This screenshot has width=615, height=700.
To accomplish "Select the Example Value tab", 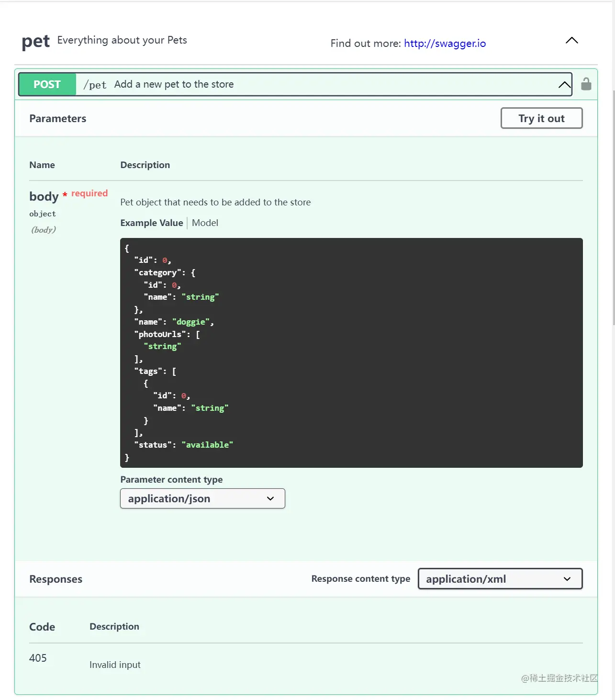I will [x=152, y=223].
